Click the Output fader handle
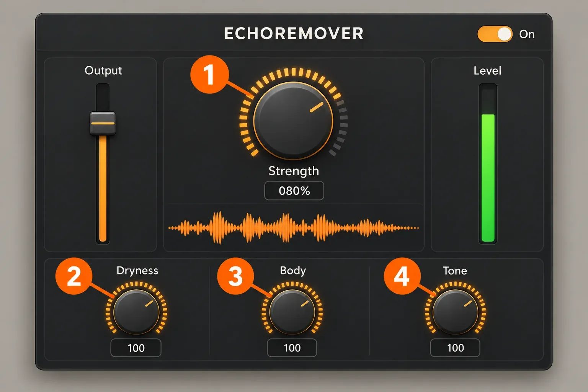The image size is (588, 392). (103, 123)
